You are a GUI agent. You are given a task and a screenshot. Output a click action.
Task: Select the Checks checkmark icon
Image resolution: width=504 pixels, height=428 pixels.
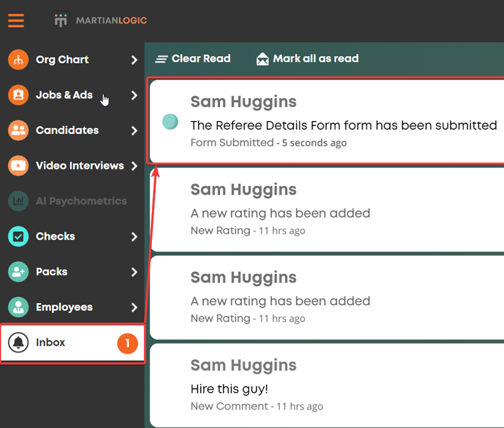[18, 236]
